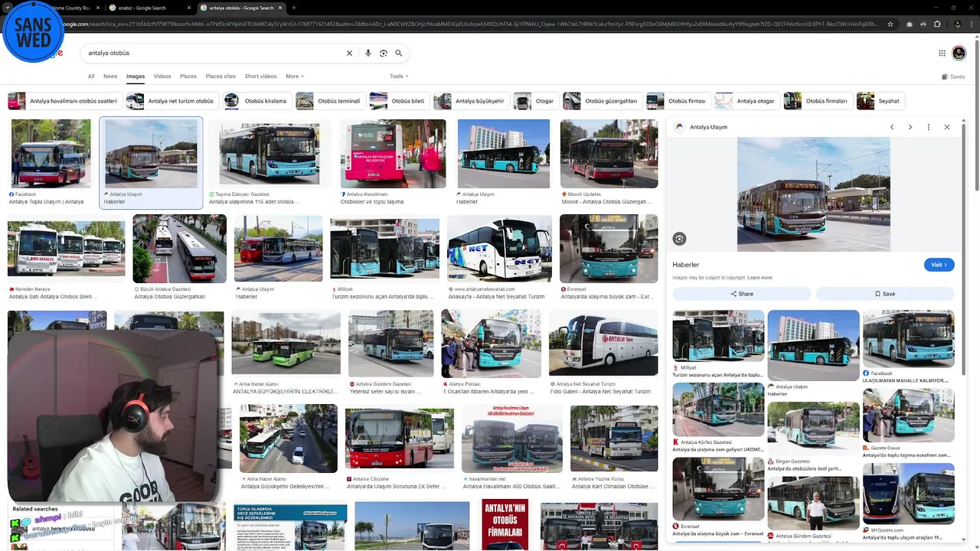Filter by 'Otobüs güzergahları' chip
The height and width of the screenshot is (551, 980).
[x=602, y=101]
